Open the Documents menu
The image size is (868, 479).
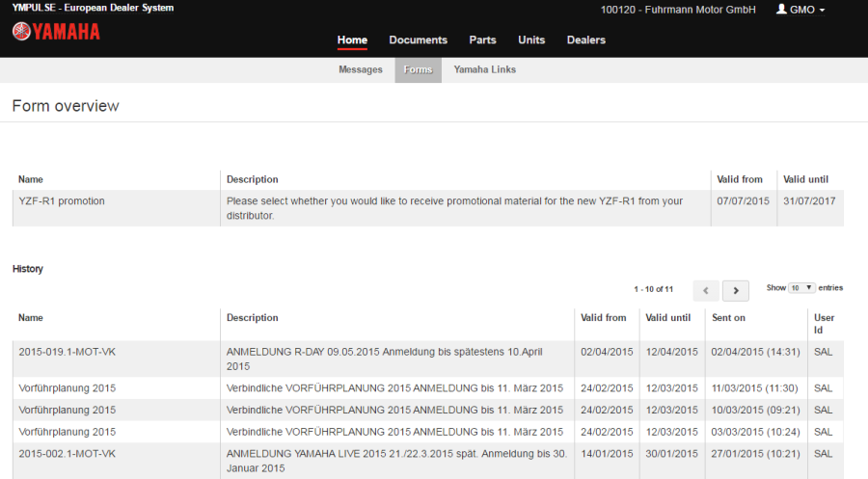(418, 40)
